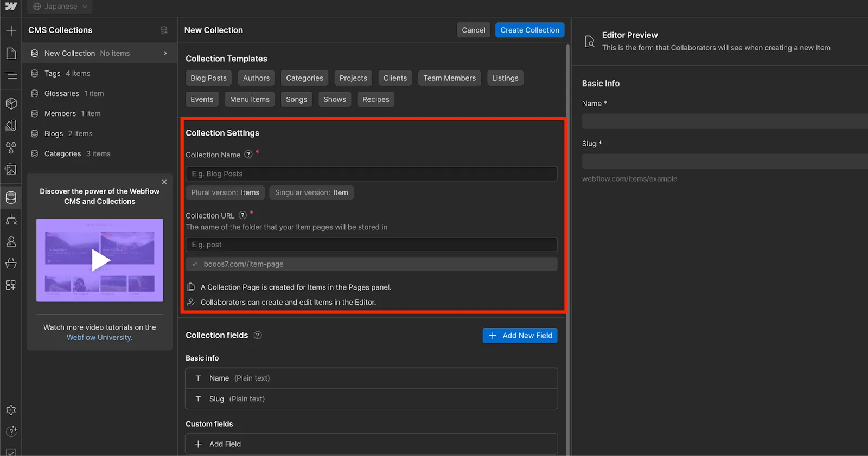This screenshot has width=868, height=456.
Task: Click the Collection Name help question icon
Action: pyautogui.click(x=248, y=155)
